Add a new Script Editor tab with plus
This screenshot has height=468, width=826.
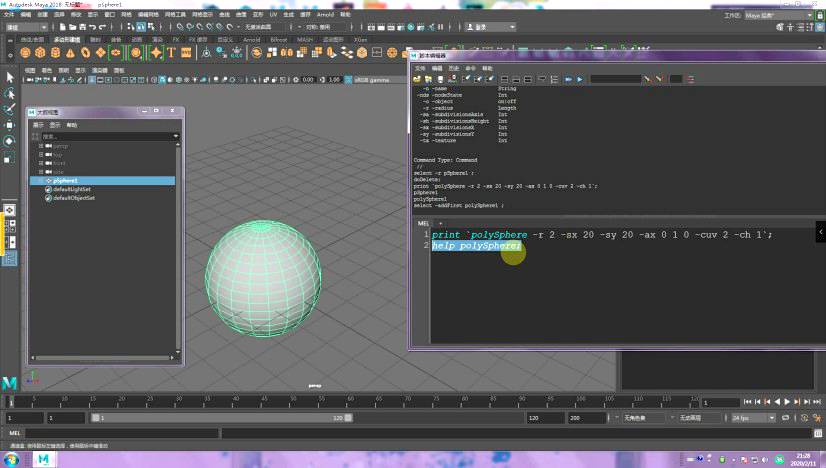point(440,223)
